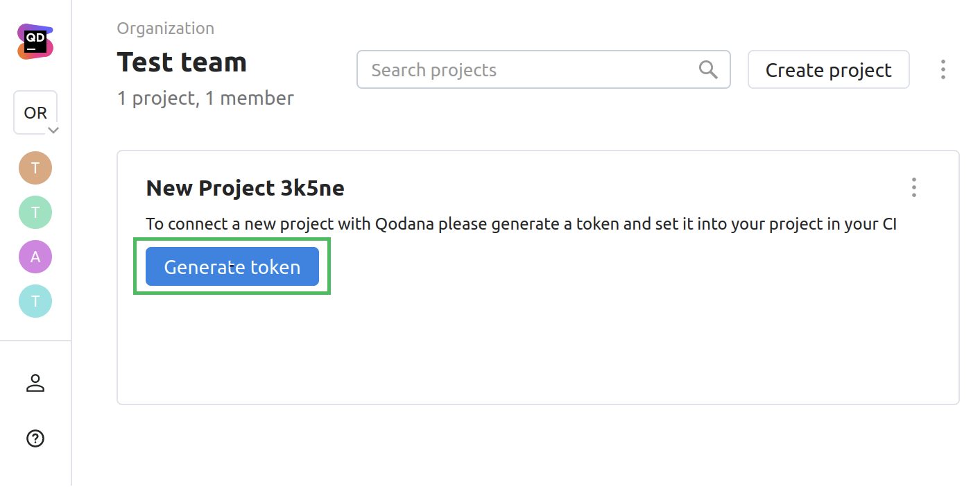
Task: Open the user profile icon
Action: pos(35,383)
